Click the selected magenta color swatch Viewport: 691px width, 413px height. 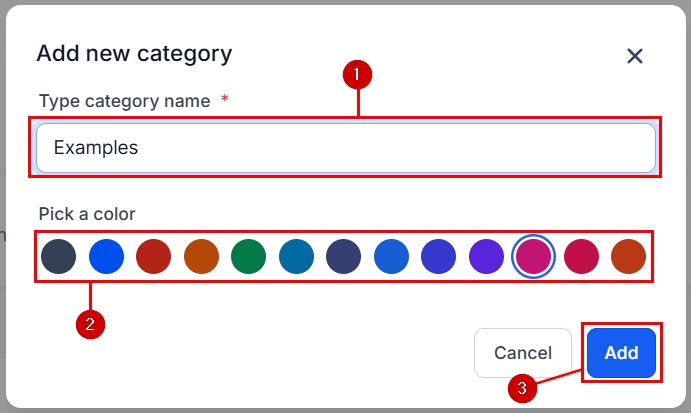point(534,257)
